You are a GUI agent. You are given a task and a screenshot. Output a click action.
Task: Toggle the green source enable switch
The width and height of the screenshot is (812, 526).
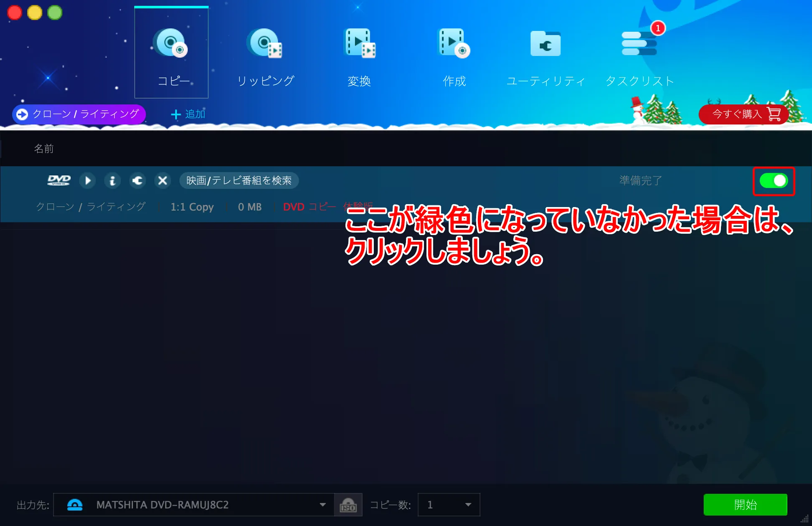(774, 181)
